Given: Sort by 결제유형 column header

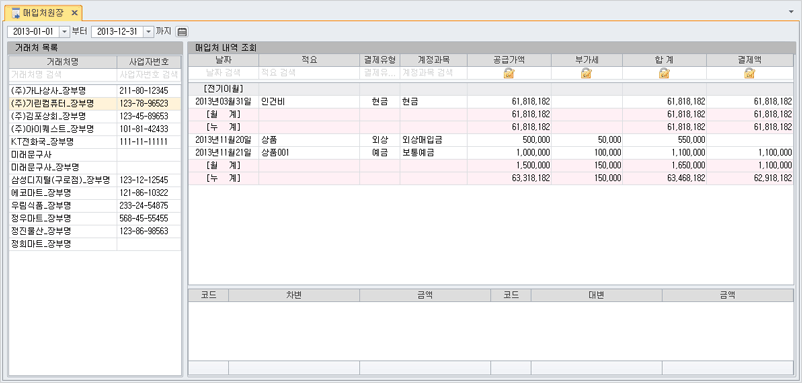Looking at the screenshot, I should (380, 60).
